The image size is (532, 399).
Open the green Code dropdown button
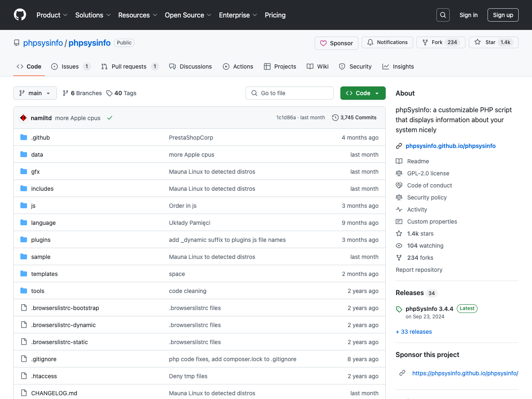pos(363,93)
